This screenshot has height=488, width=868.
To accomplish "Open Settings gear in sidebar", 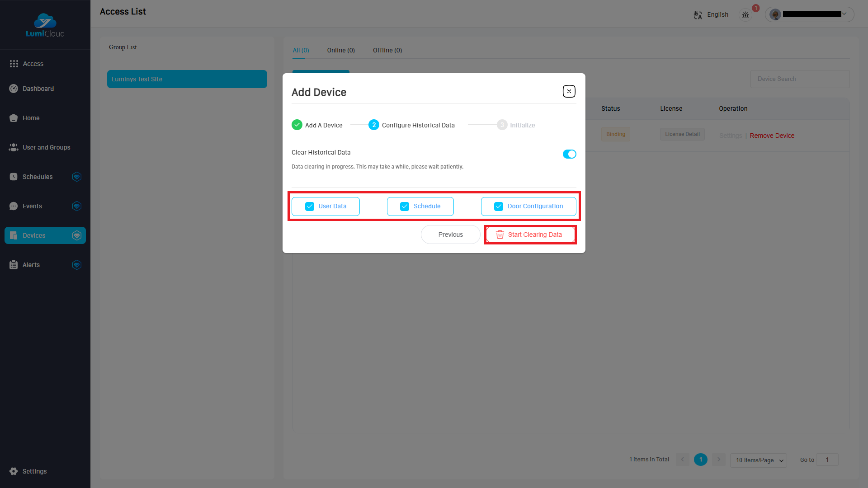I will pos(14,471).
